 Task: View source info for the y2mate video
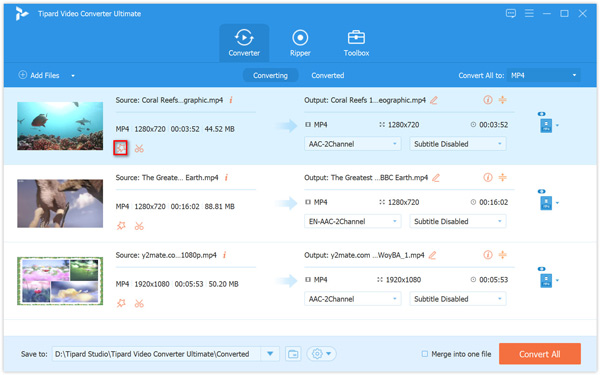[225, 255]
